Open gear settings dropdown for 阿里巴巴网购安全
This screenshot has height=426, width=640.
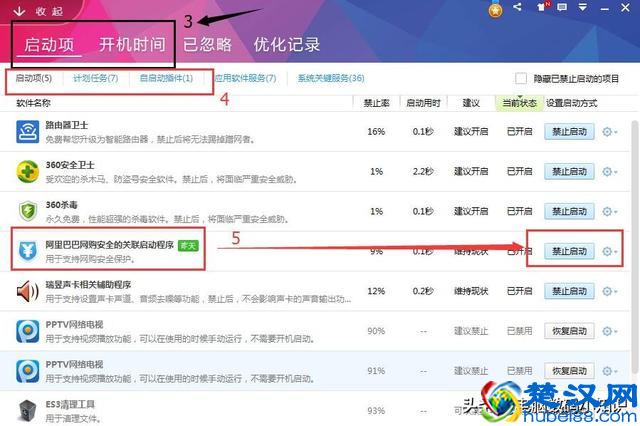610,251
